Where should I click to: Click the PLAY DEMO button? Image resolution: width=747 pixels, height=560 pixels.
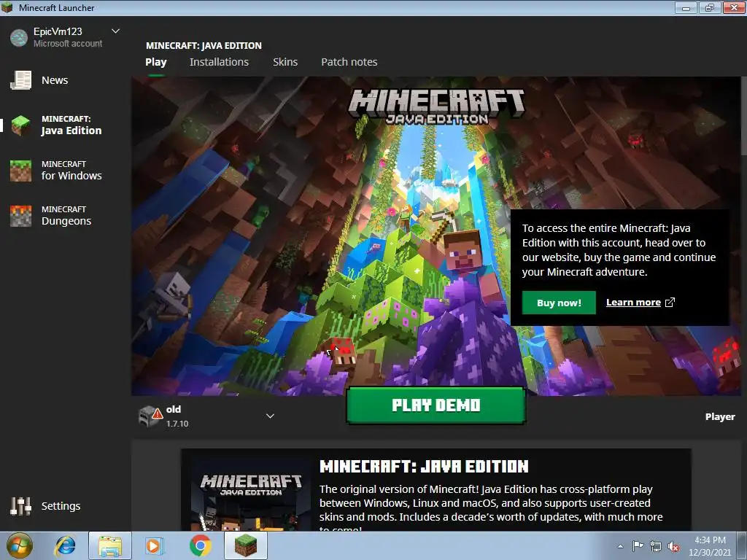[436, 405]
